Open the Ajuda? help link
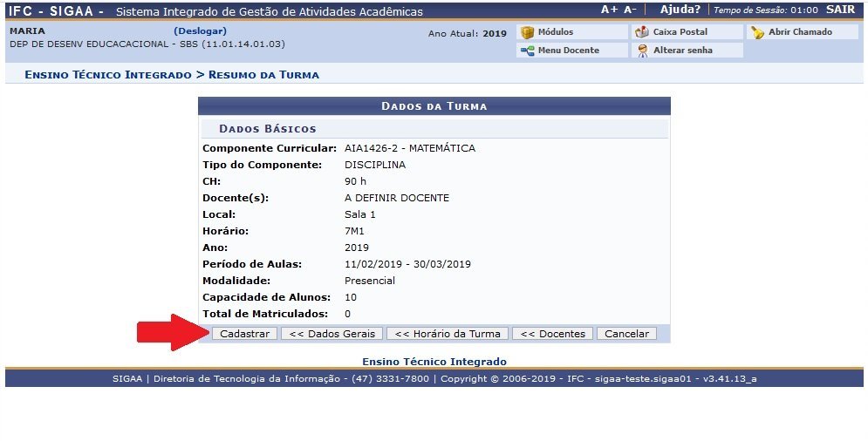The height and width of the screenshot is (441, 868). click(680, 10)
